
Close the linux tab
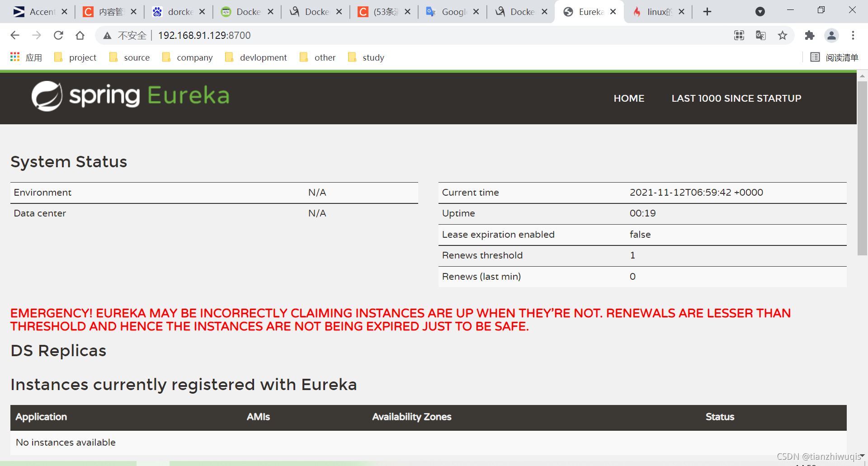click(x=682, y=12)
